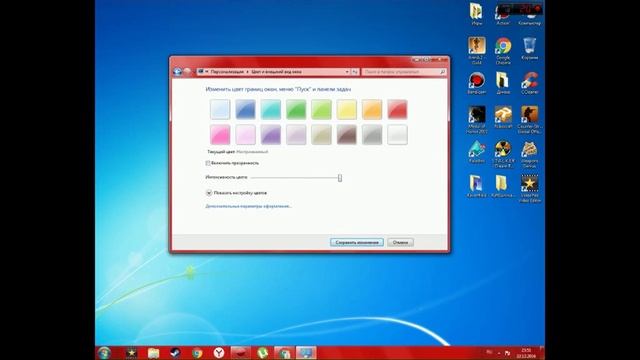Show hidden system tray icons

499,353
